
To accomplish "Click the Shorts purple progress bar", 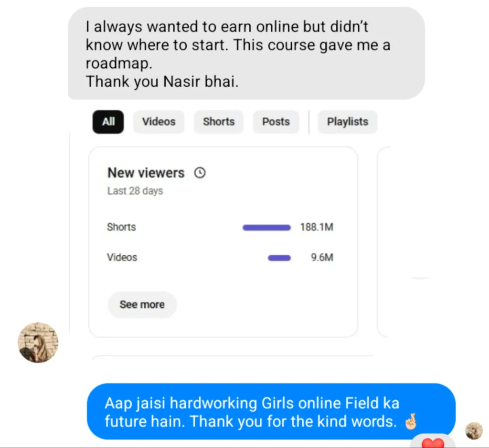I will click(266, 228).
